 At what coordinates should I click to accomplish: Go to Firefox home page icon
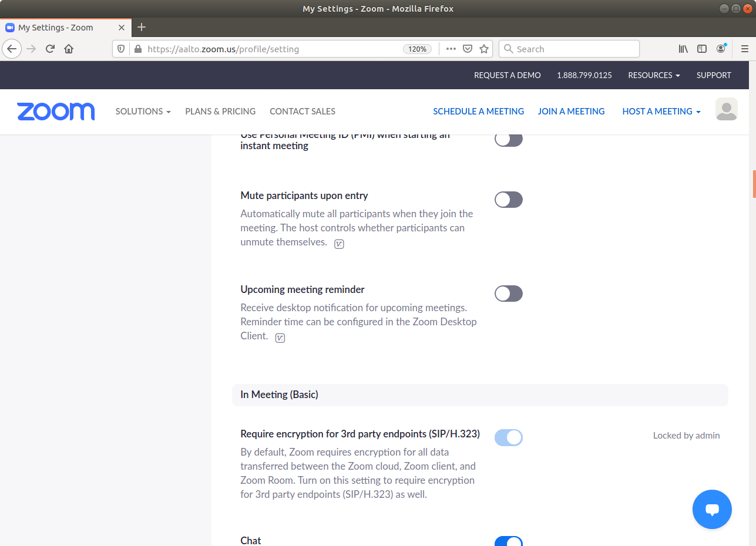69,49
